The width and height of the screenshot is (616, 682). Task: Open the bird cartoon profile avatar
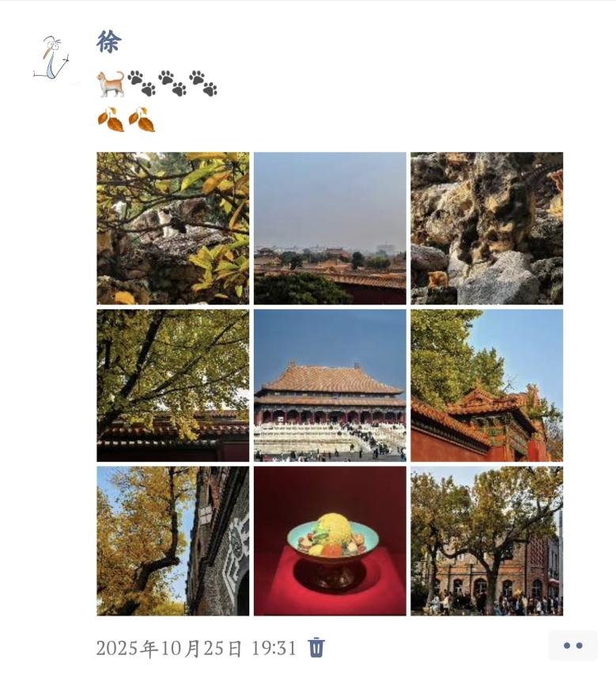coord(51,58)
